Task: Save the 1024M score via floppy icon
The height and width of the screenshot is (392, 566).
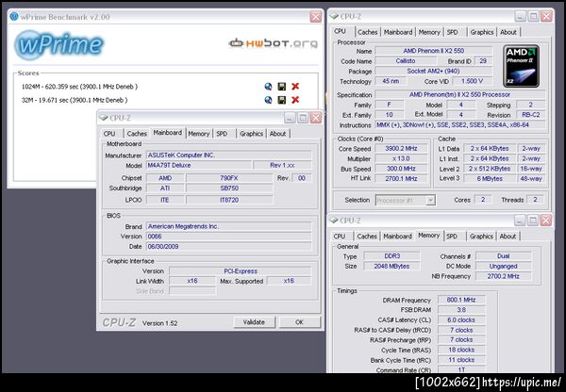Action: (x=281, y=87)
